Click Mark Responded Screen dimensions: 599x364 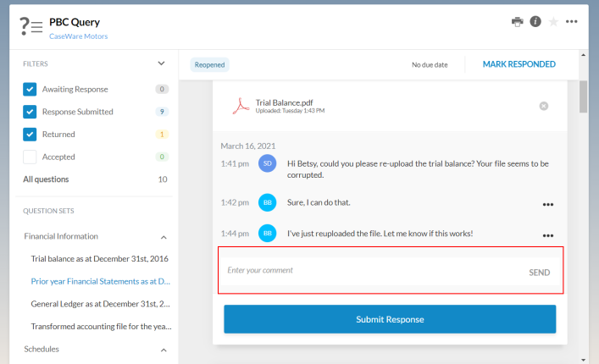pos(519,64)
